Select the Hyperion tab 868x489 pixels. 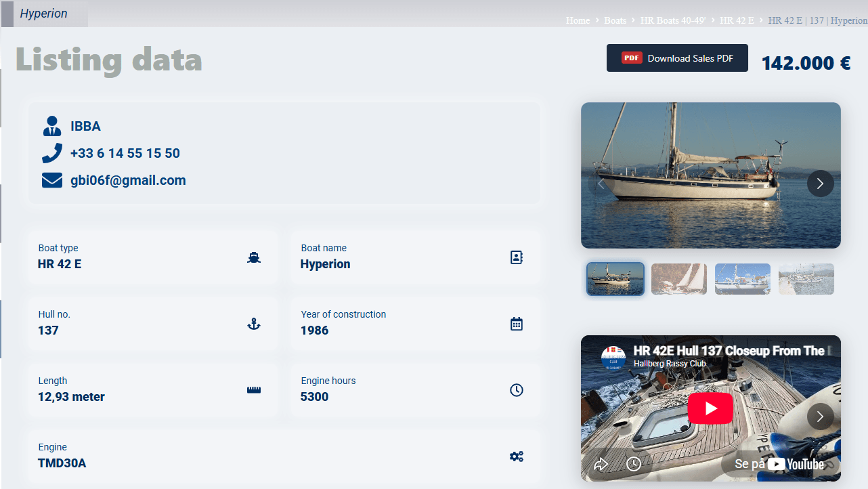click(44, 14)
